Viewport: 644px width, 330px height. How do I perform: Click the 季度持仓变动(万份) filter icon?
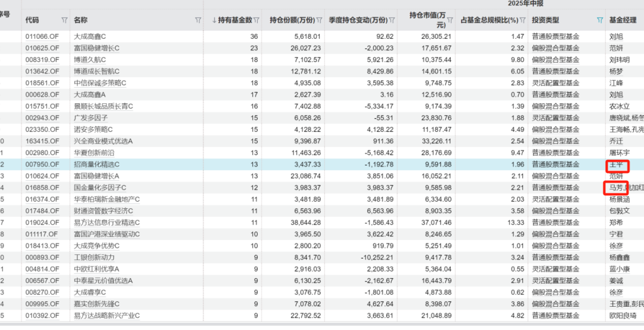point(392,20)
